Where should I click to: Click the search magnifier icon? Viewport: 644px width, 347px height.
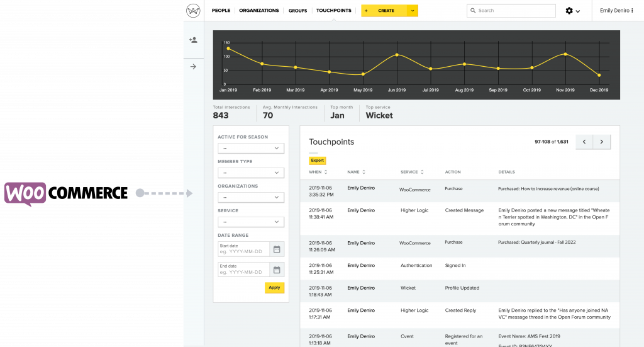pos(473,11)
